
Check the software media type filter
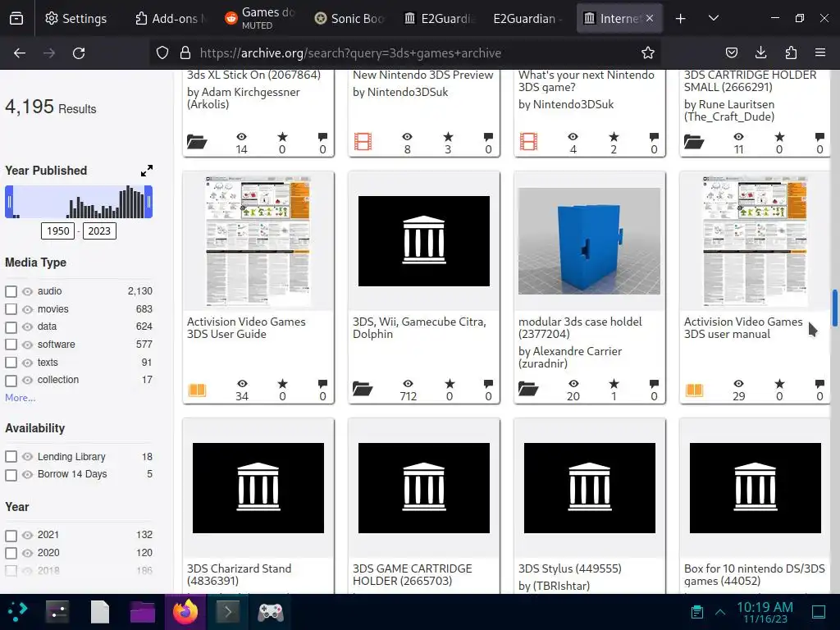point(11,345)
